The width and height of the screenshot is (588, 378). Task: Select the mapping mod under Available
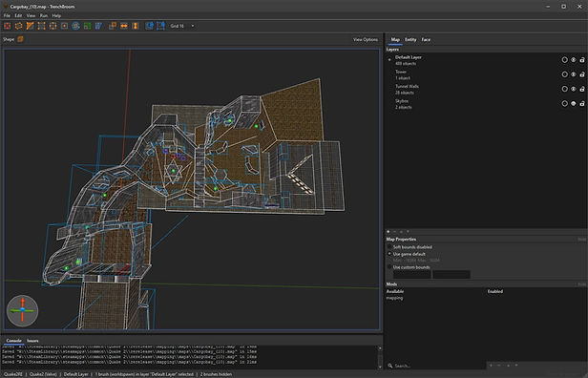coord(395,298)
